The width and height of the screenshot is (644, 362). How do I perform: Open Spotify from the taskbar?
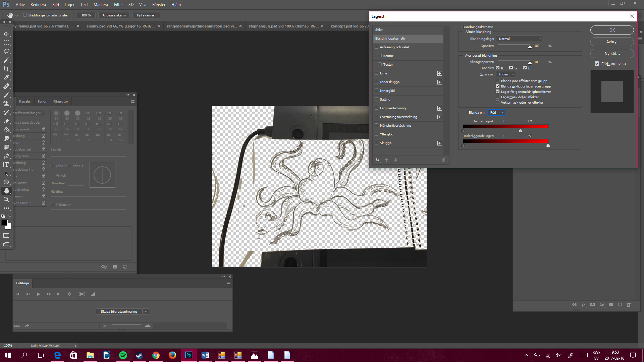tap(123, 355)
